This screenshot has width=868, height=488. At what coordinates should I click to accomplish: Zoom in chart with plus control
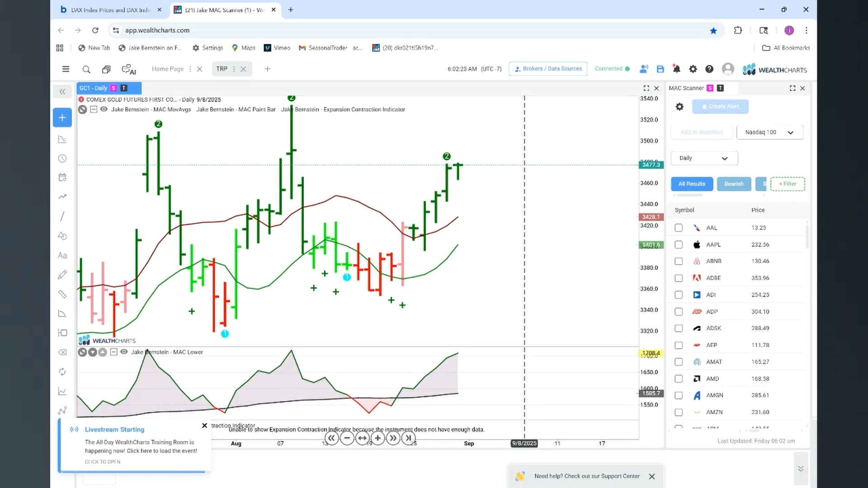coord(377,438)
